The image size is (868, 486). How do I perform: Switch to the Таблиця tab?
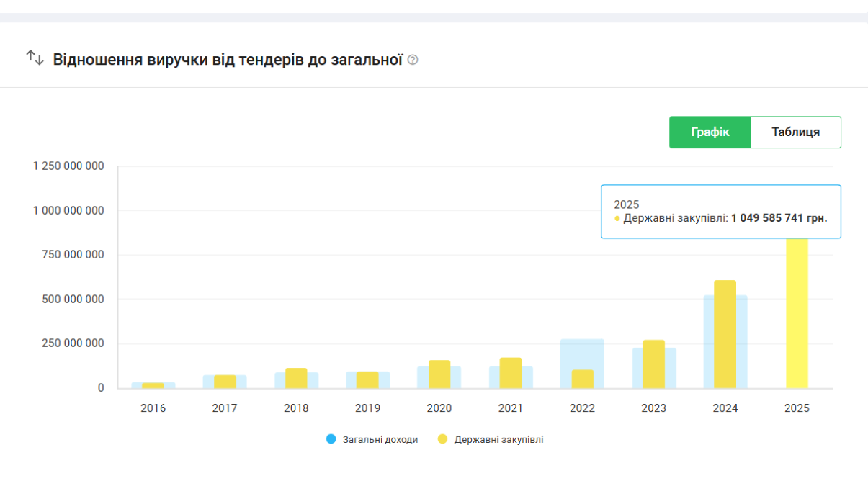point(795,132)
